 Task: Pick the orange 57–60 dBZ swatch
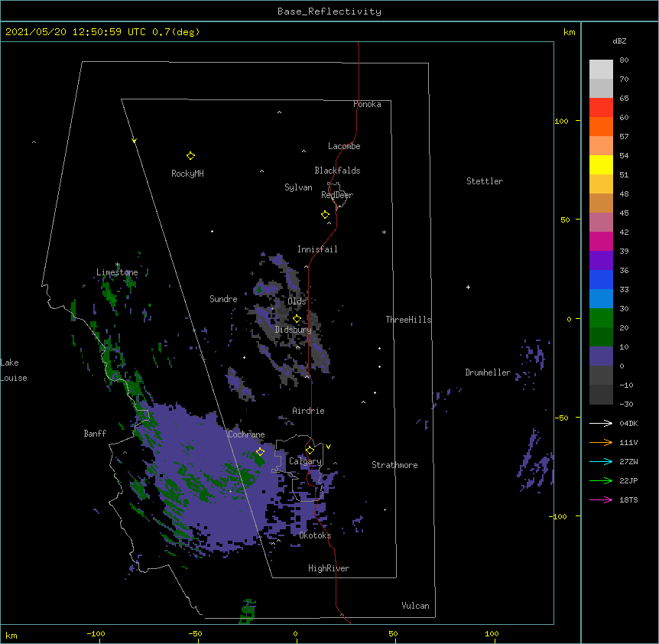click(601, 126)
